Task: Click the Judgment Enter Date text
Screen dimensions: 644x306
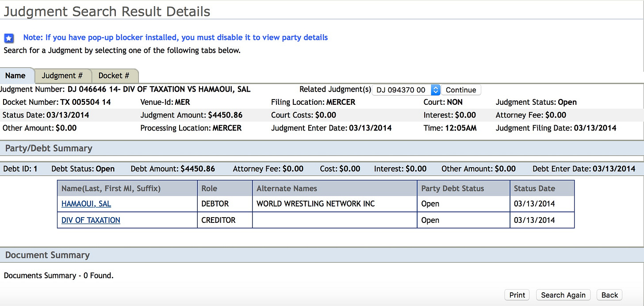Action: (332, 128)
